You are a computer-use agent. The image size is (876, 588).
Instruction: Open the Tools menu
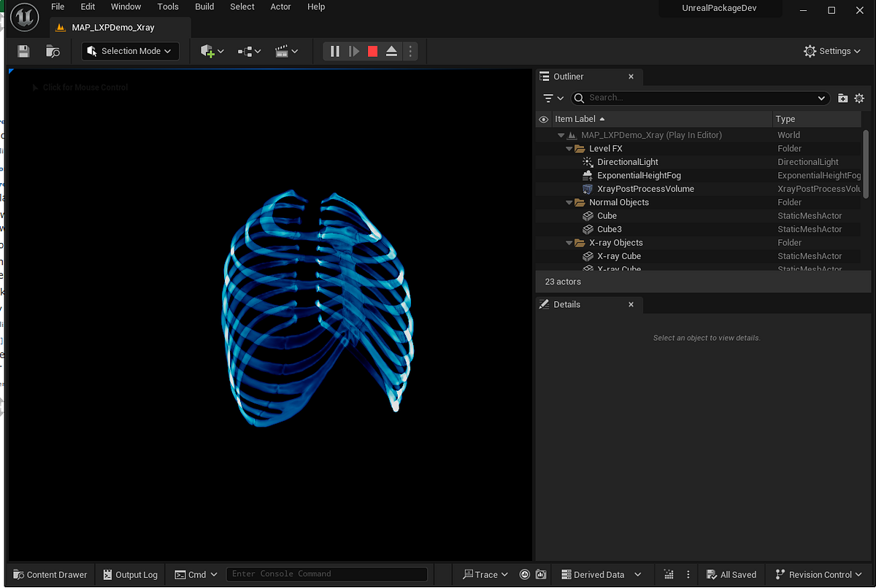click(x=168, y=7)
